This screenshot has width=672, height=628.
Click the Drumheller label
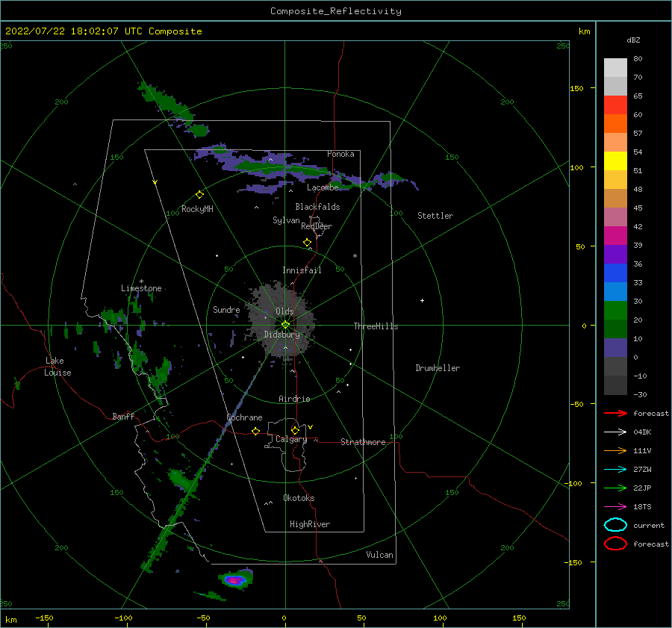438,368
